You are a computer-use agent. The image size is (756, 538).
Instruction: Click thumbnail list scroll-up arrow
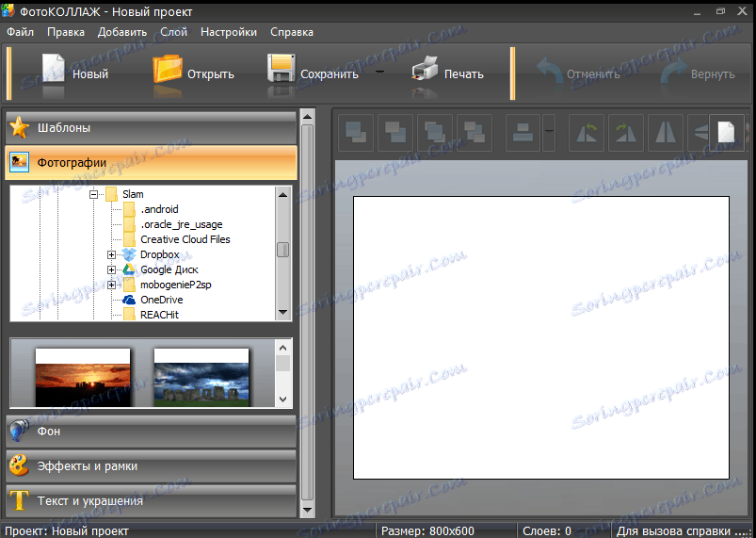283,348
